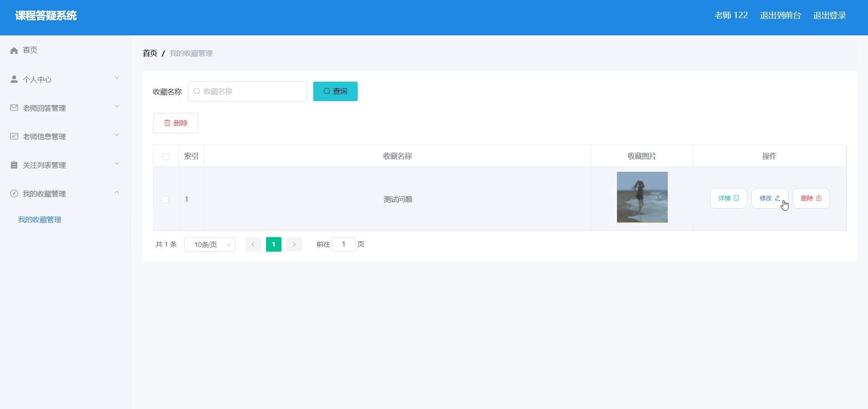Click the search icon inside 收藏名称 field
This screenshot has width=868, height=409.
[197, 91]
